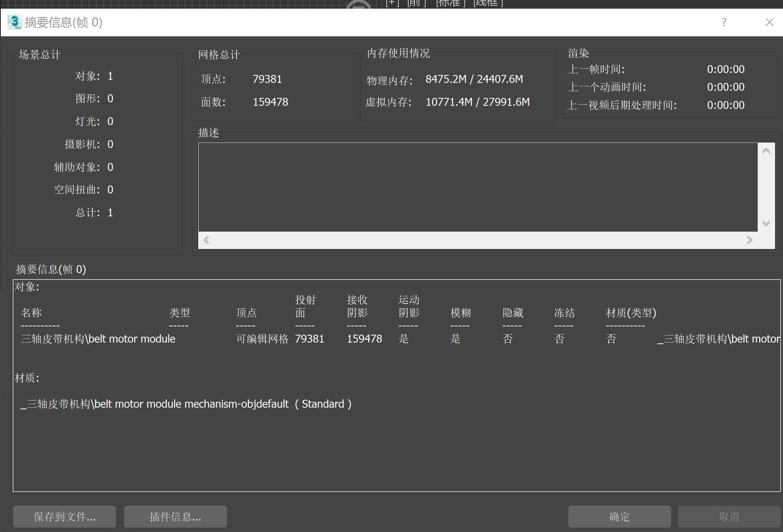Click the 描述 box scroll-up arrow
The width and height of the screenshot is (783, 532).
(x=766, y=151)
